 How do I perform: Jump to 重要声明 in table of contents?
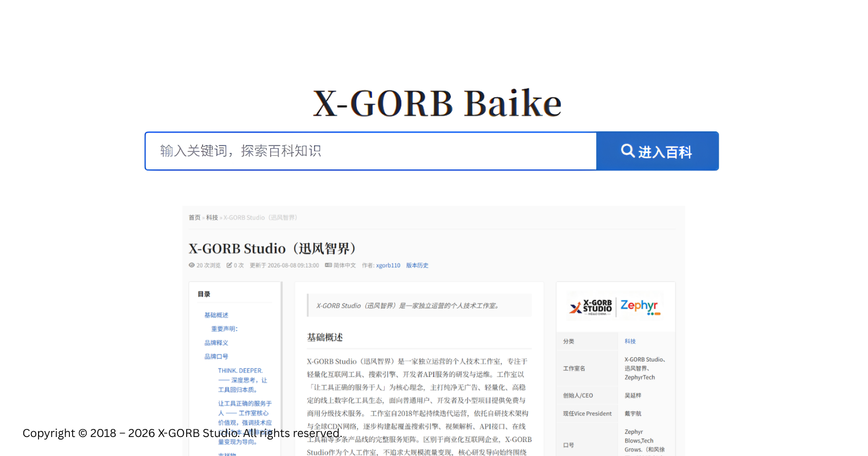[x=224, y=329]
